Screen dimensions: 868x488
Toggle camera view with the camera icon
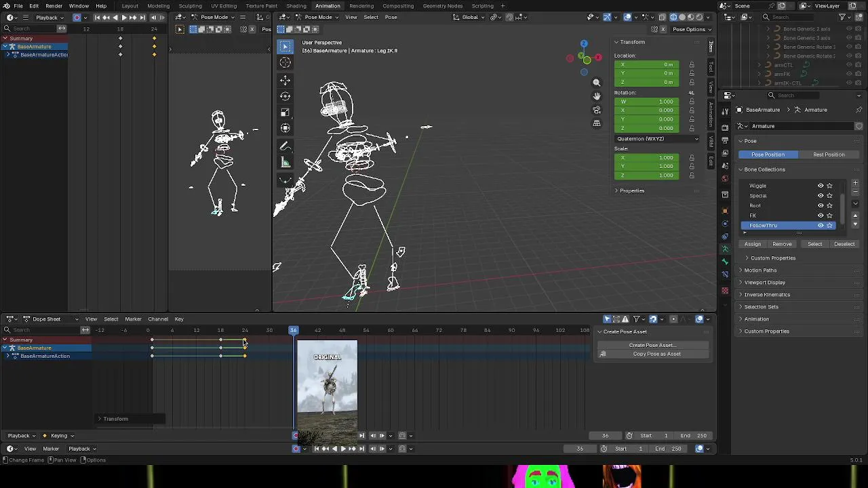pyautogui.click(x=597, y=110)
